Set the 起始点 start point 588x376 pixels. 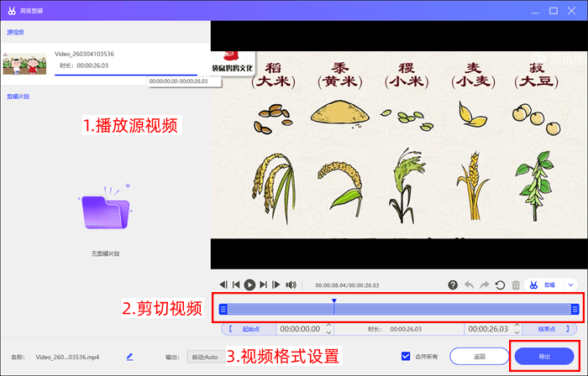pyautogui.click(x=249, y=329)
